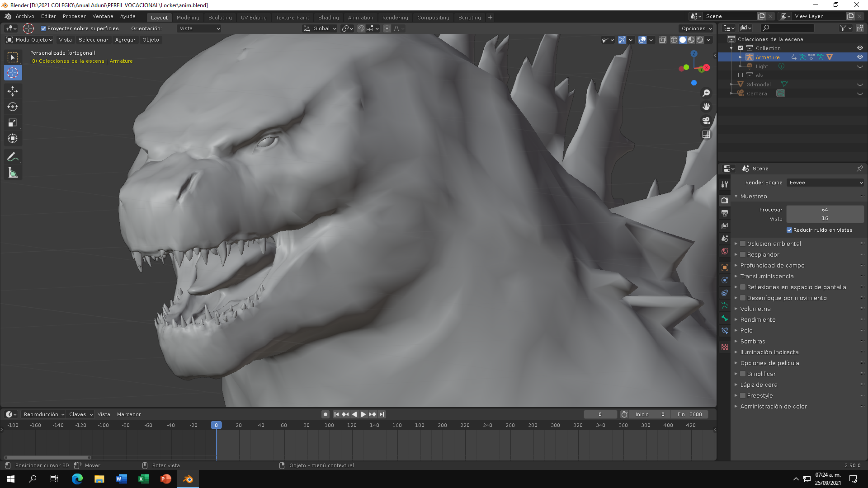Open the Archivo menu
868x488 pixels.
[25, 16]
